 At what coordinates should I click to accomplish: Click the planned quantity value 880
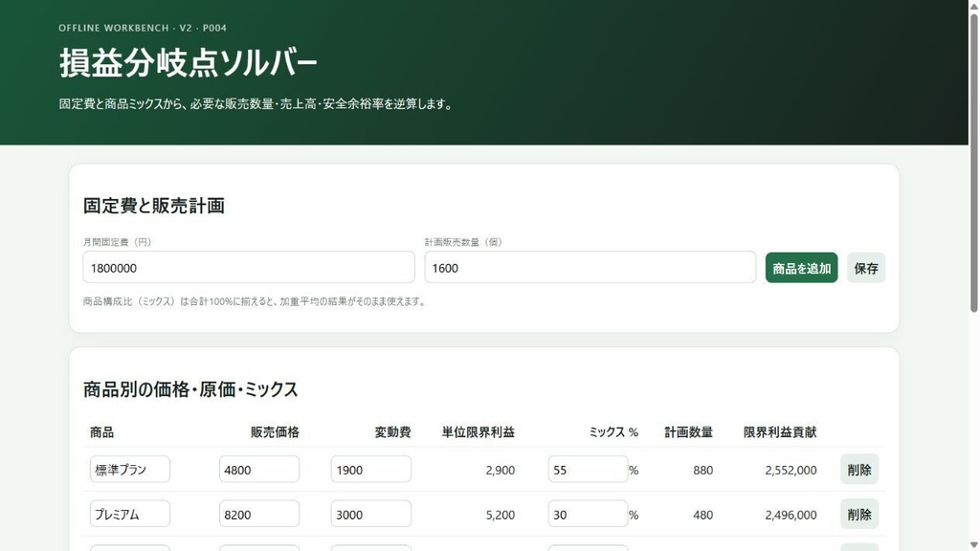tap(703, 471)
